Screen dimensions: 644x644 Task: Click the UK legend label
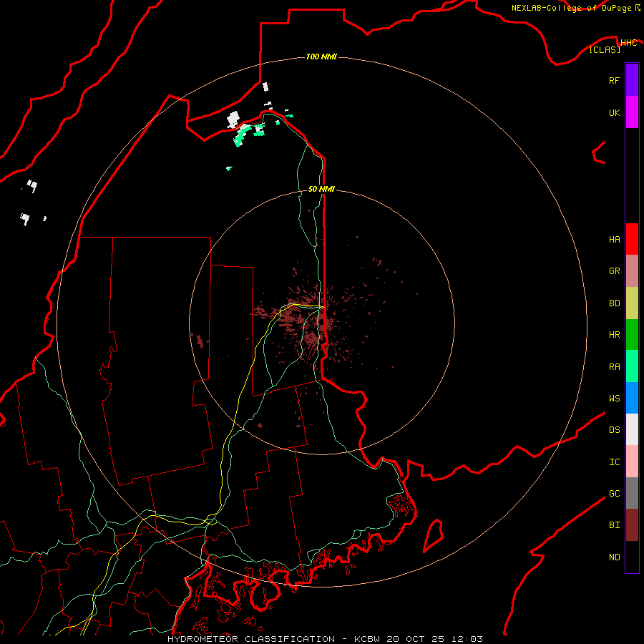[614, 112]
